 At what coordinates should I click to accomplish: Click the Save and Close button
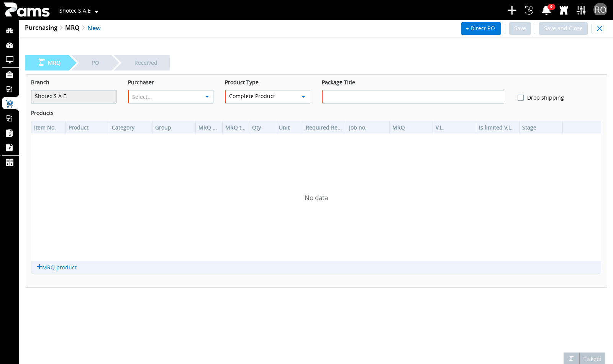(x=563, y=28)
